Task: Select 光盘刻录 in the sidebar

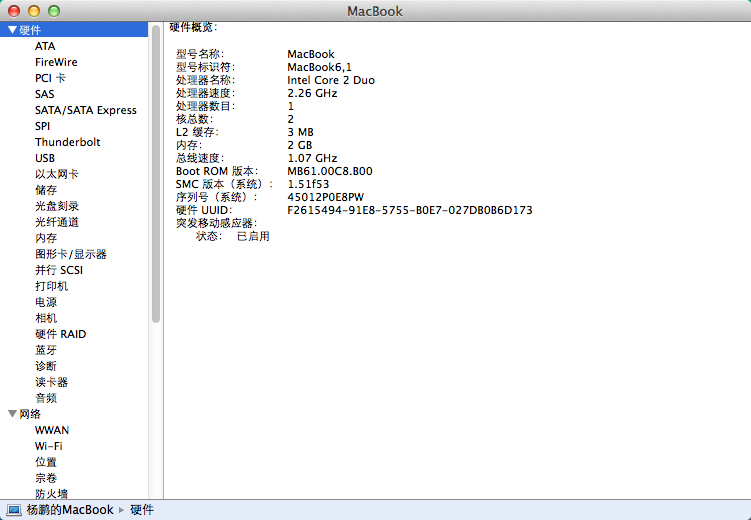Action: [x=57, y=206]
